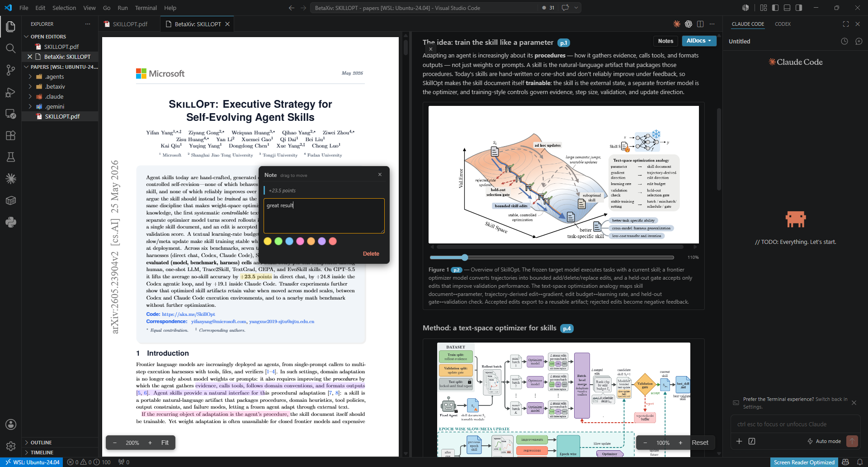The width and height of the screenshot is (868, 467).
Task: Open the Search view in activity bar
Action: (x=11, y=48)
